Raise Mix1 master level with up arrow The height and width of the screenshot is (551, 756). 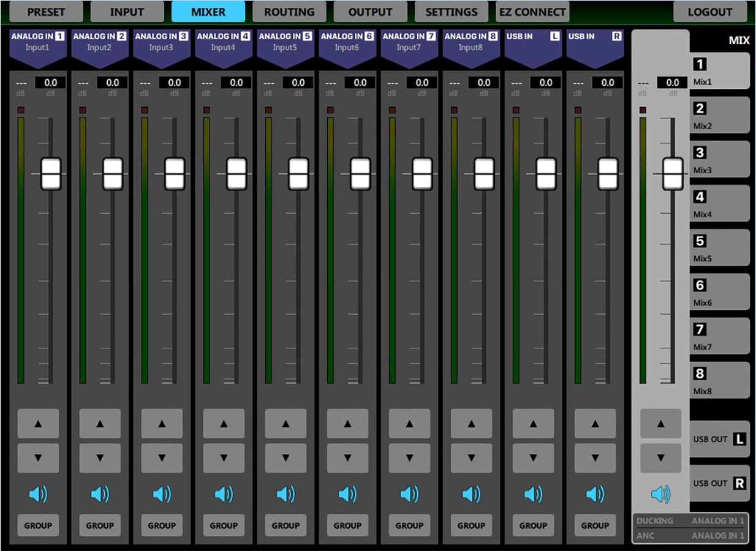660,423
